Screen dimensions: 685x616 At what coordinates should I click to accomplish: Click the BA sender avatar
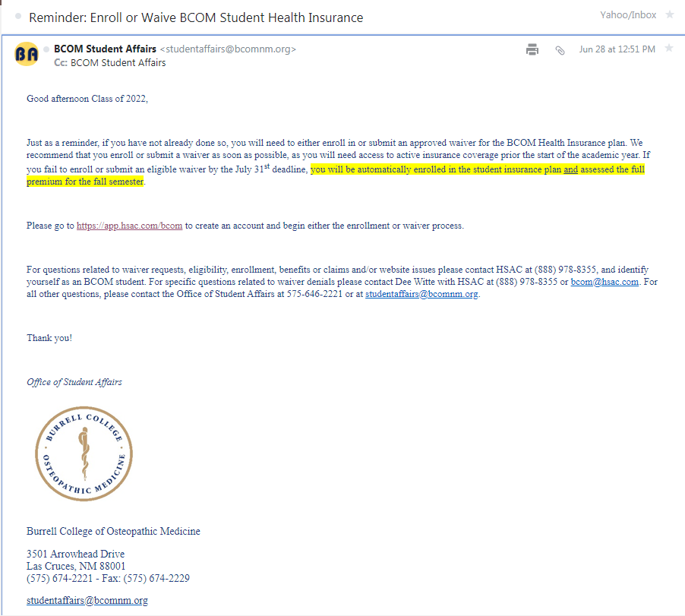(x=27, y=54)
